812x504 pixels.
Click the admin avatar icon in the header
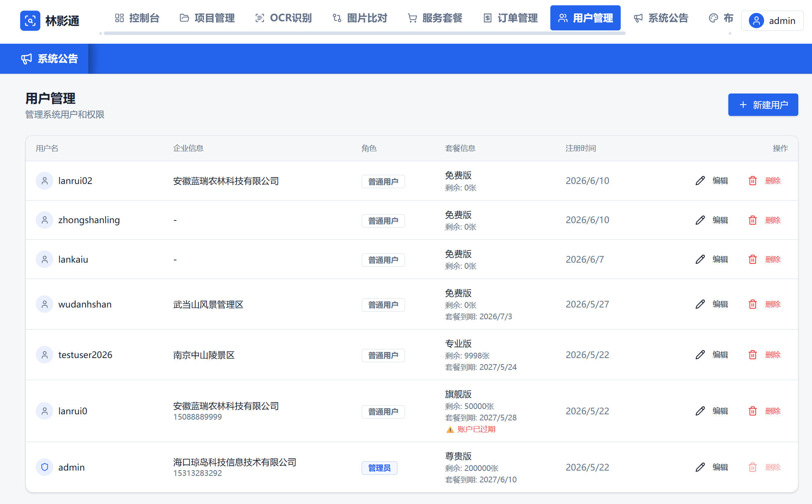[x=756, y=21]
